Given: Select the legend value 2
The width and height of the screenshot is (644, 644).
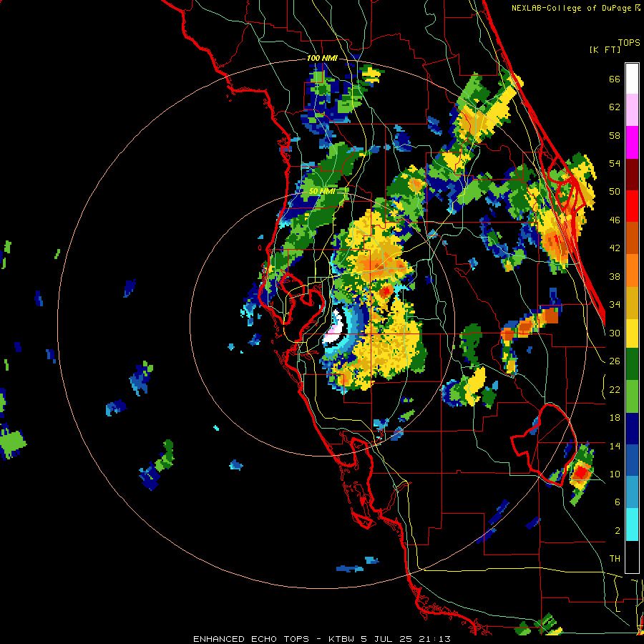Looking at the screenshot, I should point(618,531).
